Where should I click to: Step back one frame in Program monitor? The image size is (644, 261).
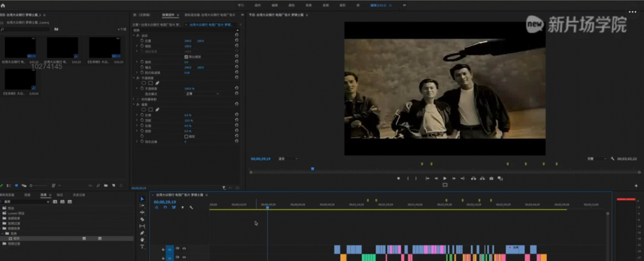(x=436, y=179)
